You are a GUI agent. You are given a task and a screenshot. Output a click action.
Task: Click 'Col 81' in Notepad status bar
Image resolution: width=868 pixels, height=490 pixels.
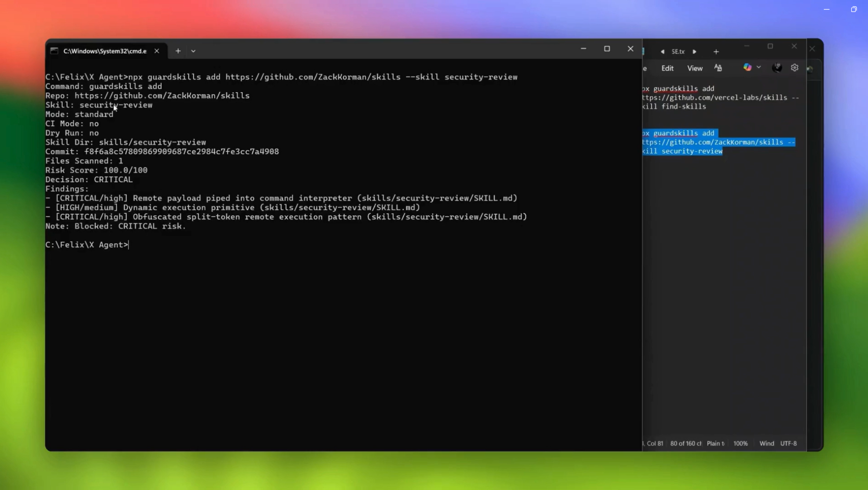654,443
